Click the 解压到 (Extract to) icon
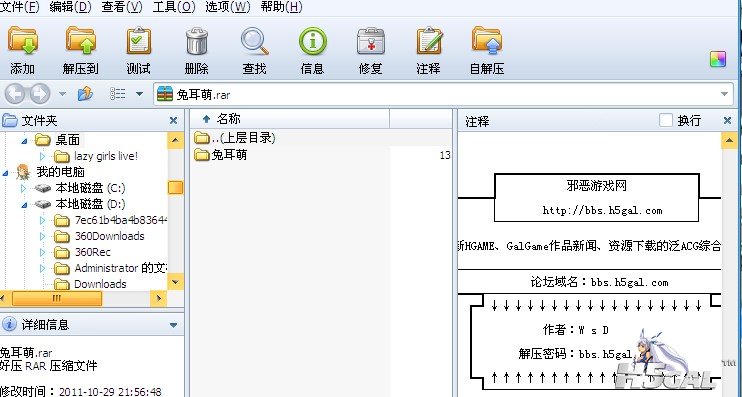 pos(80,41)
